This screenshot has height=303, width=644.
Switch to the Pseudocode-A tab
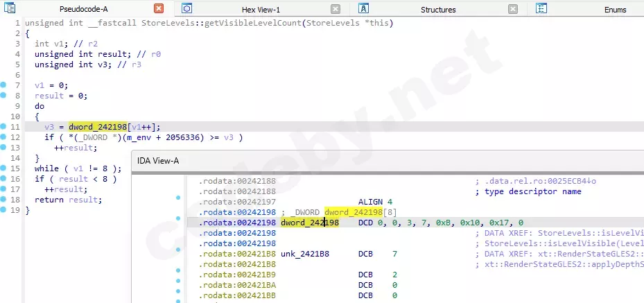click(83, 10)
